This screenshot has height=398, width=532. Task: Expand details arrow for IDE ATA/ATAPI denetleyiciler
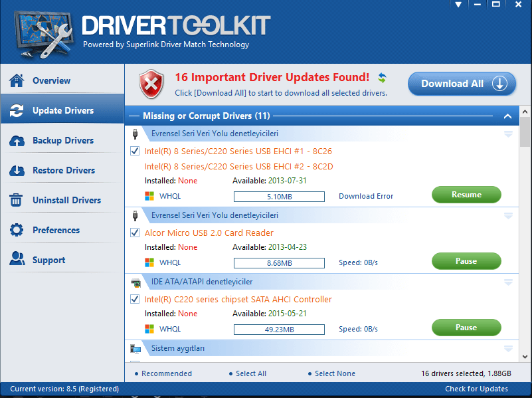point(508,282)
